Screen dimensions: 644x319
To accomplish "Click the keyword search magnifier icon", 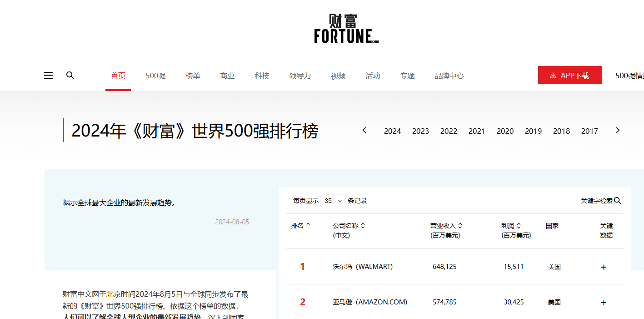I will 617,200.
